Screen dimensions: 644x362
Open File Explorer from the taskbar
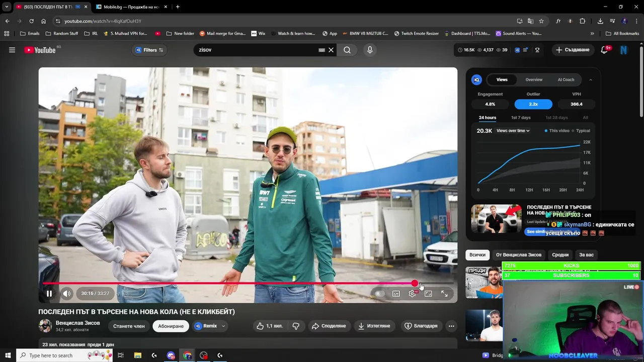(x=137, y=355)
